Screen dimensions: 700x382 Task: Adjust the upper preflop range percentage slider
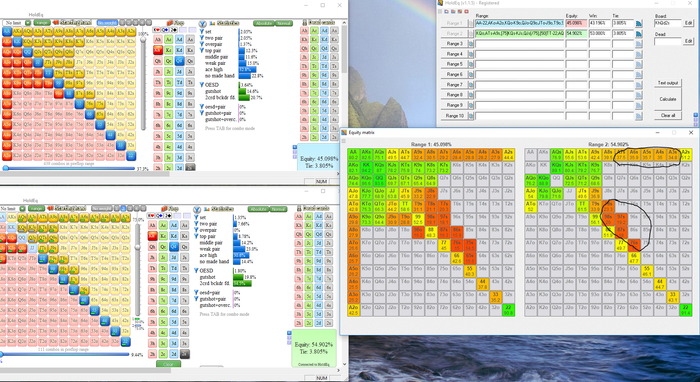point(69,169)
